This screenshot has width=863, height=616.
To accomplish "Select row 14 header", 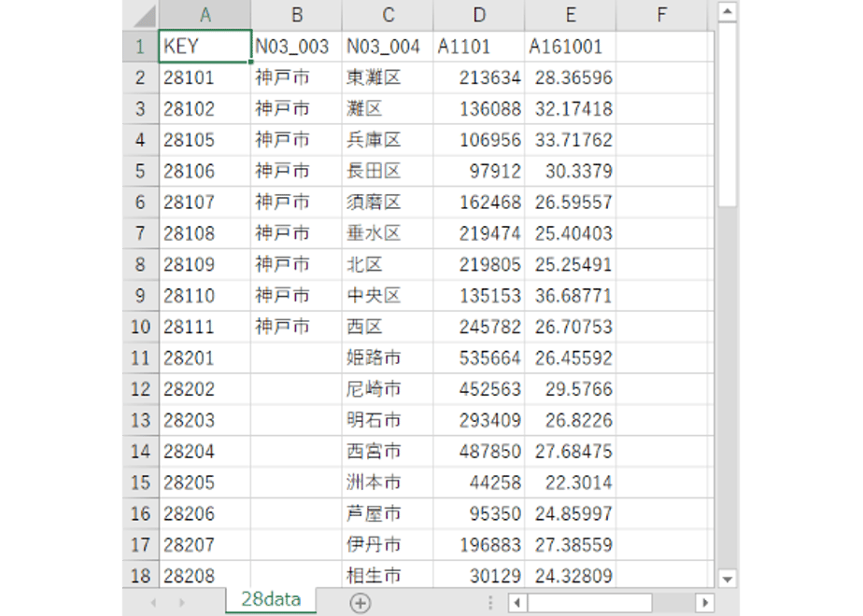I will pos(140,451).
